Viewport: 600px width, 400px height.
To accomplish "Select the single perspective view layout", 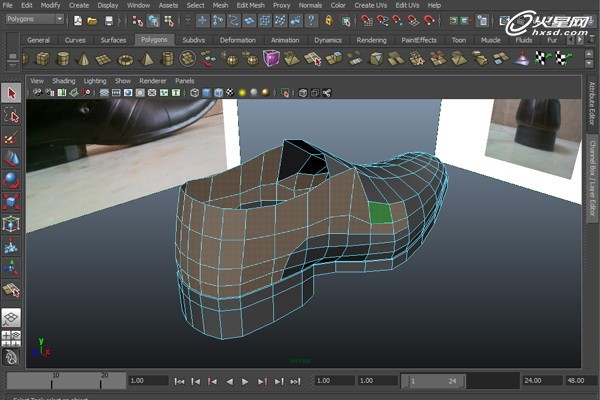I will [11, 317].
